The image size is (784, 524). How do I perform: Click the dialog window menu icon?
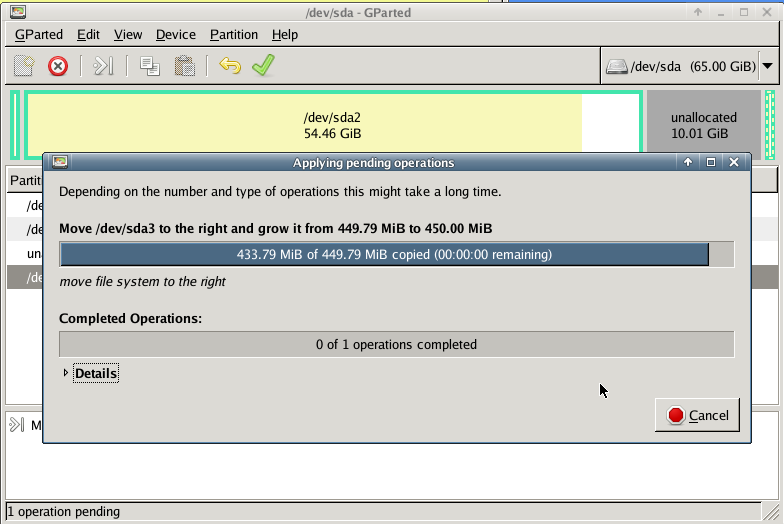[x=60, y=162]
